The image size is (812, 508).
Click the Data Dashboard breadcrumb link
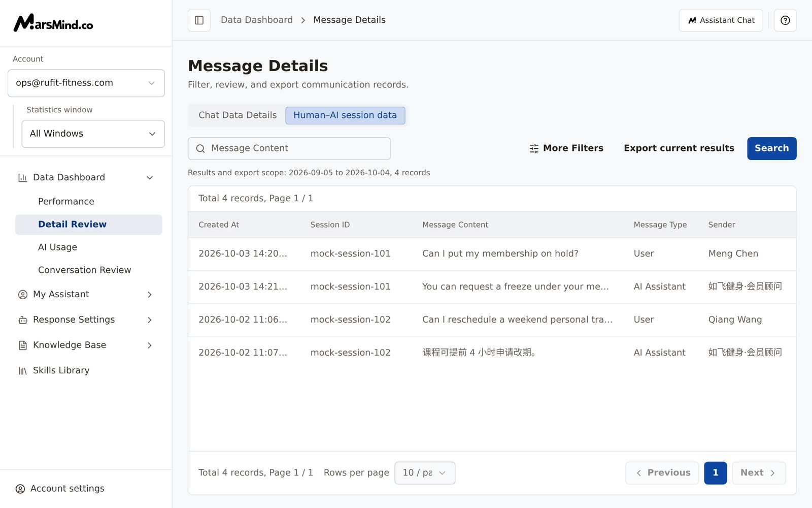[x=257, y=20]
